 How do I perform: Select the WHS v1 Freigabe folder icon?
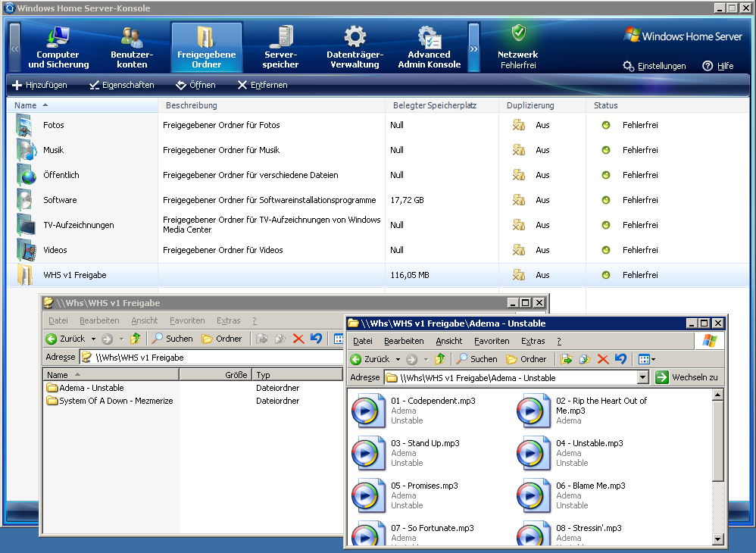24,275
